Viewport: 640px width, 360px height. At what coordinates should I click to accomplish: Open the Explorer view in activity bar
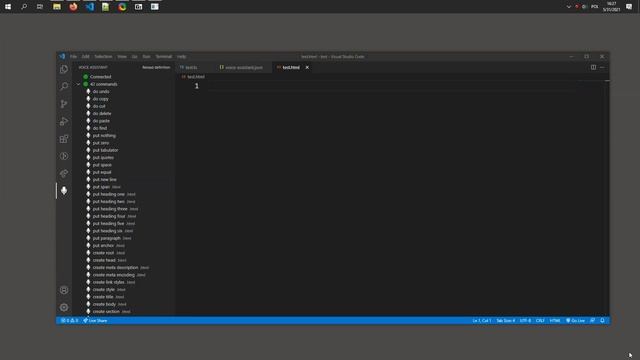point(64,69)
